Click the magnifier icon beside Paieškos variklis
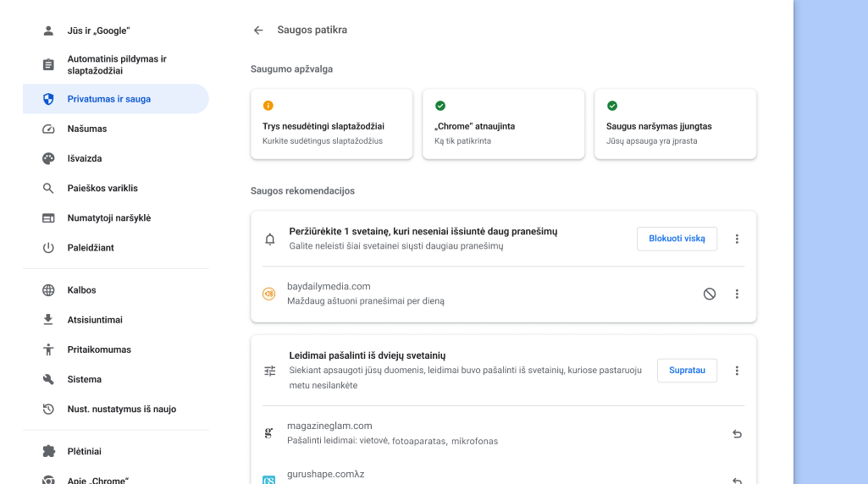The height and width of the screenshot is (484, 868). tap(48, 189)
